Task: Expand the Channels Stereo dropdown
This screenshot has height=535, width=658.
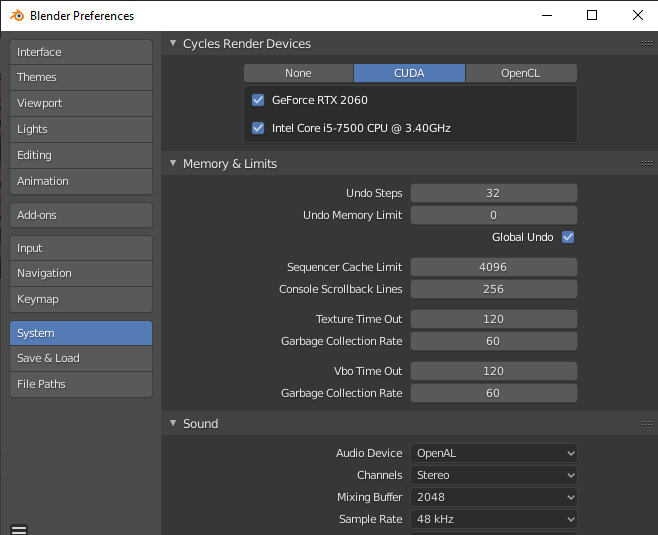Action: (494, 475)
